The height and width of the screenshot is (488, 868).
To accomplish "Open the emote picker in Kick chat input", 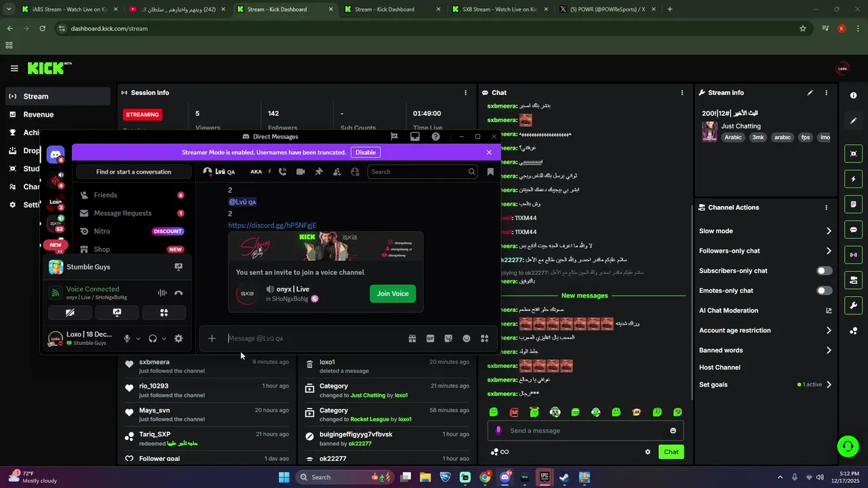I will point(673,430).
